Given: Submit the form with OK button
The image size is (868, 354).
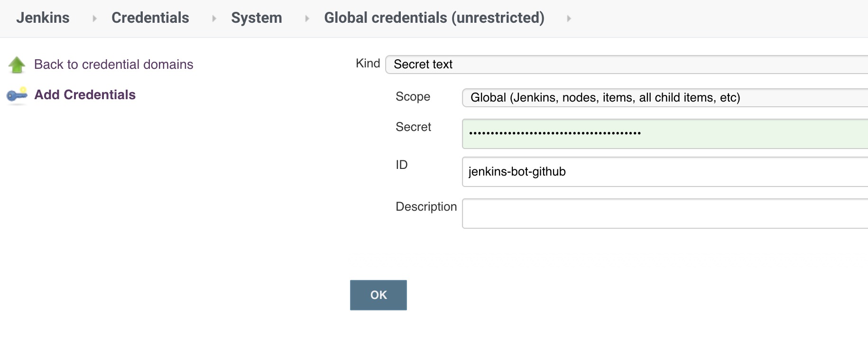Looking at the screenshot, I should pyautogui.click(x=379, y=295).
